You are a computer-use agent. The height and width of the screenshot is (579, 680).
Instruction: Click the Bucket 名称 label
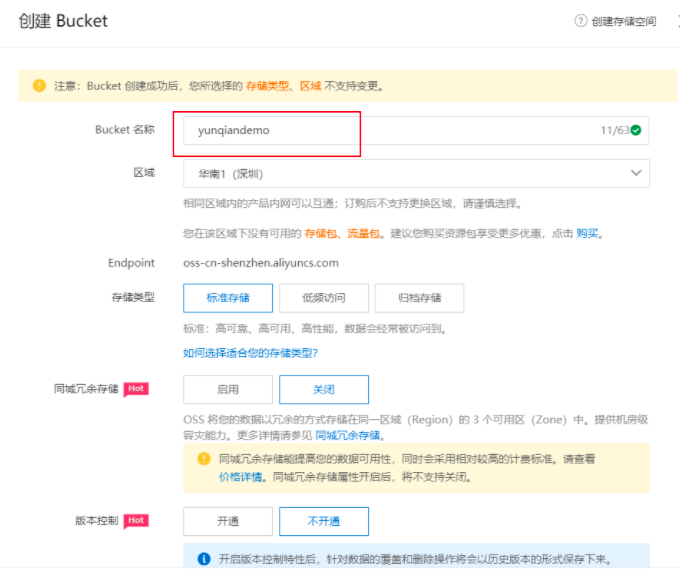(x=125, y=129)
